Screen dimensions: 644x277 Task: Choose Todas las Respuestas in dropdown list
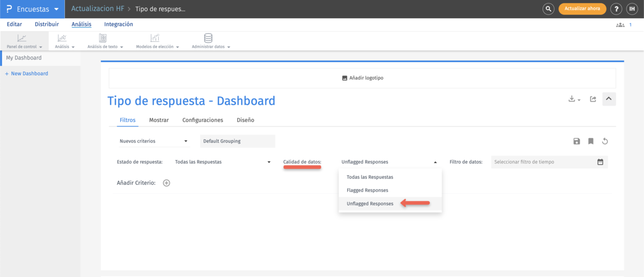click(370, 177)
